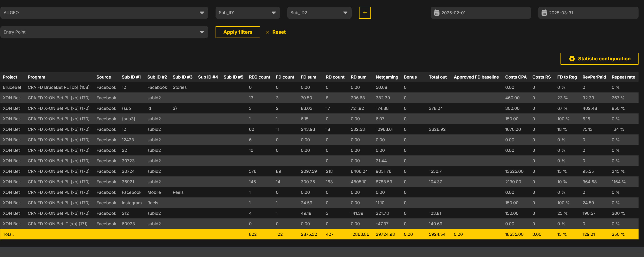Click the REG count column header
The height and width of the screenshot is (257, 644).
[259, 77]
